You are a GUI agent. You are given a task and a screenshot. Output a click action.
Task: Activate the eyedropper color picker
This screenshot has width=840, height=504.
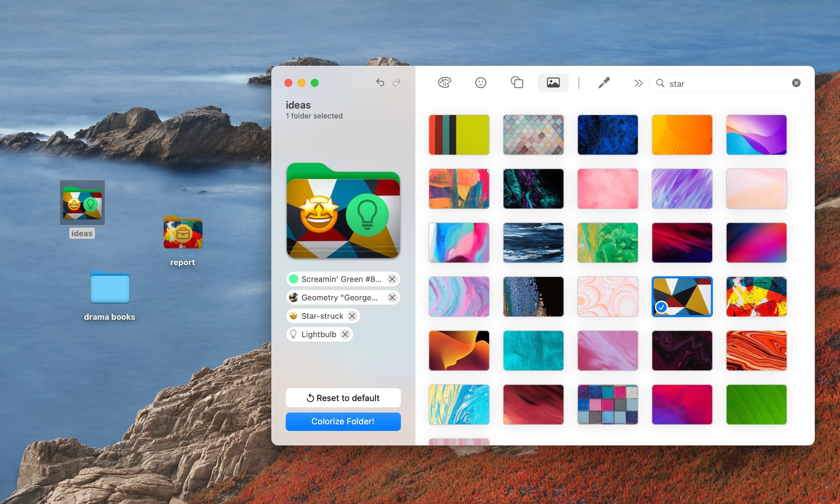tap(604, 83)
